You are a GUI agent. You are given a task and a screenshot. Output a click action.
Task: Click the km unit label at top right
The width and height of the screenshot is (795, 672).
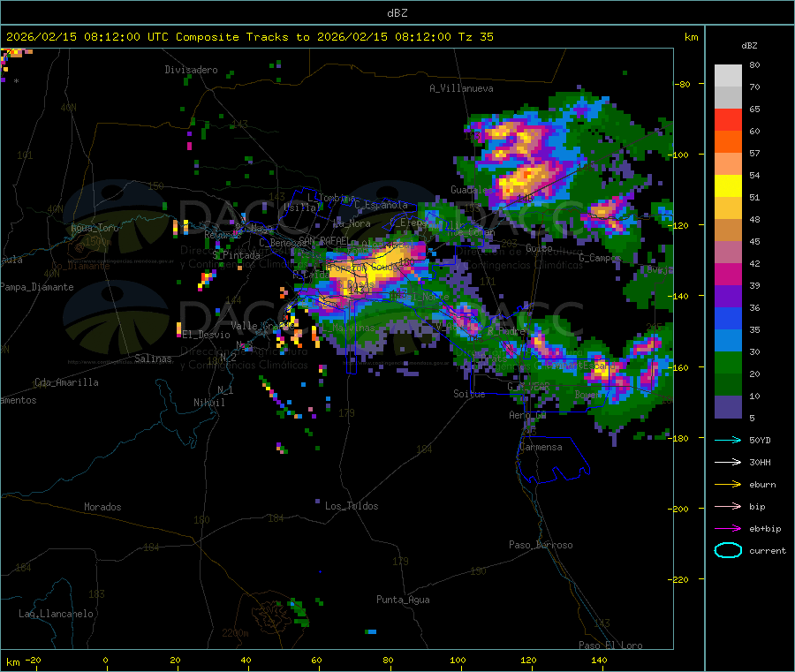coord(691,37)
